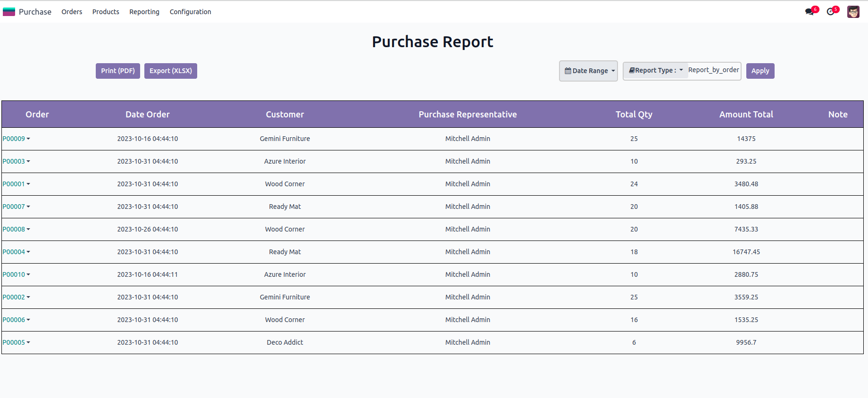Click the user avatar picture
Viewport: 868px width, 398px height.
coord(853,12)
